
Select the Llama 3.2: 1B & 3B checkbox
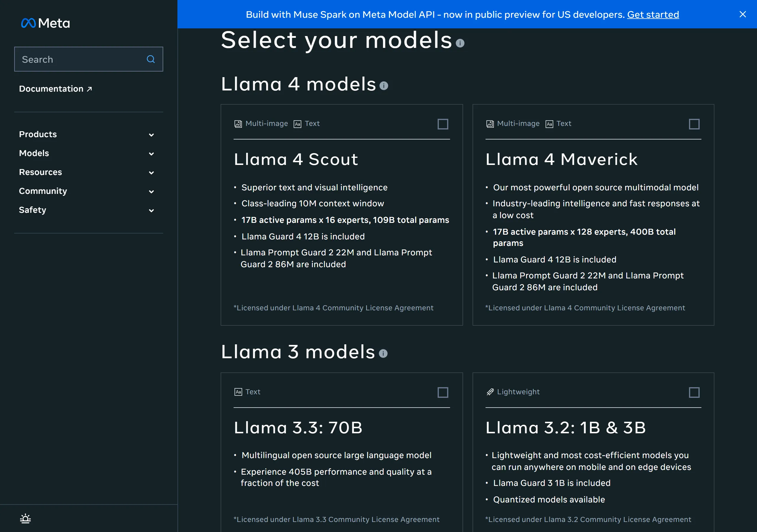[x=694, y=392]
